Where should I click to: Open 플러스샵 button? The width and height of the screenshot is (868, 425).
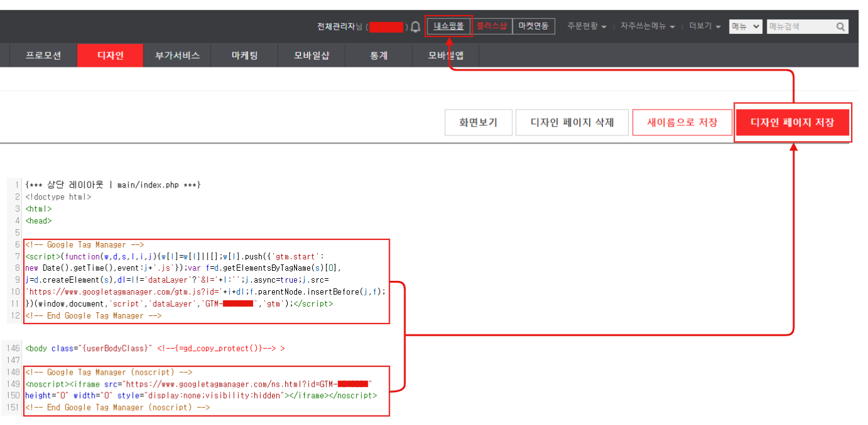[x=492, y=26]
